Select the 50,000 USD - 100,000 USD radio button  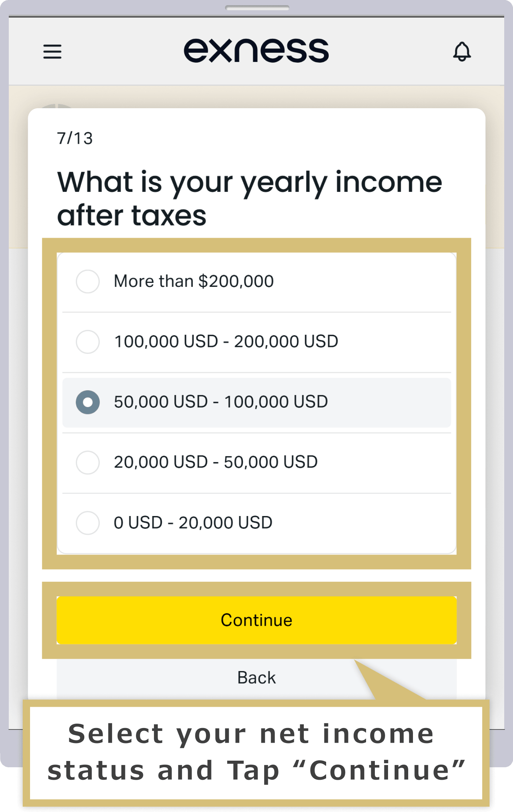[88, 402]
